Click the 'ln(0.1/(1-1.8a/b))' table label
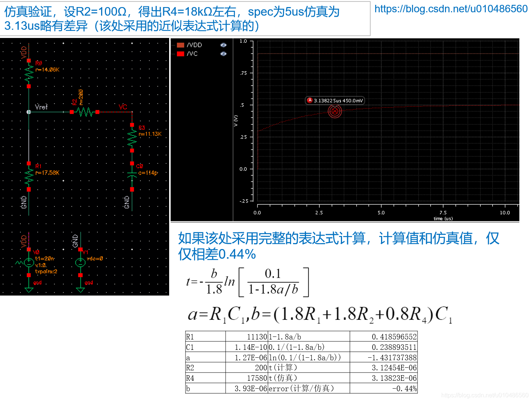 coord(305,357)
